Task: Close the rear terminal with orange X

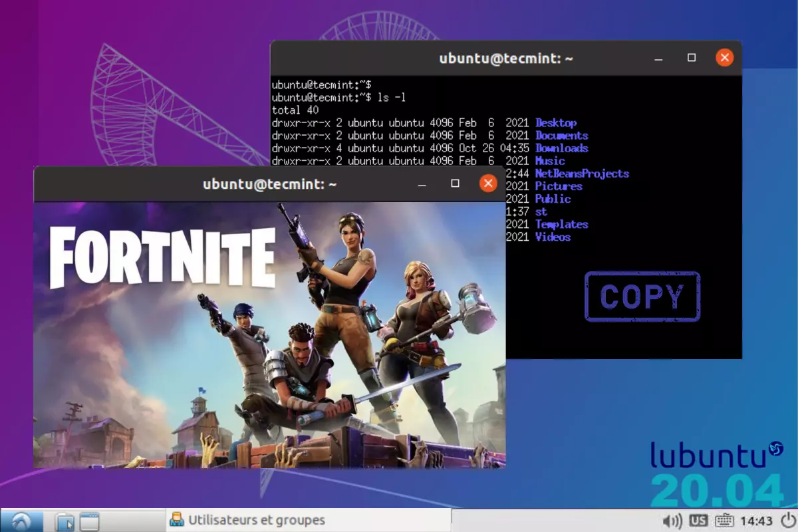Action: [x=725, y=58]
